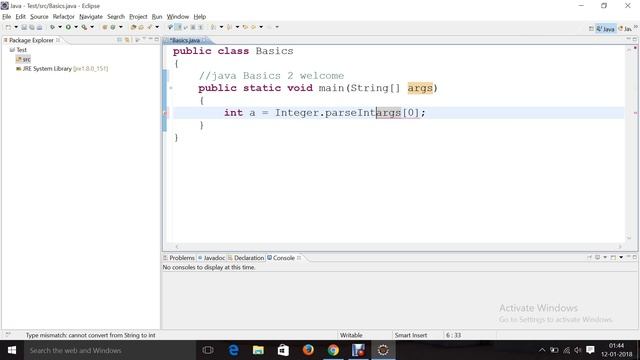Open the Window menu

(178, 17)
